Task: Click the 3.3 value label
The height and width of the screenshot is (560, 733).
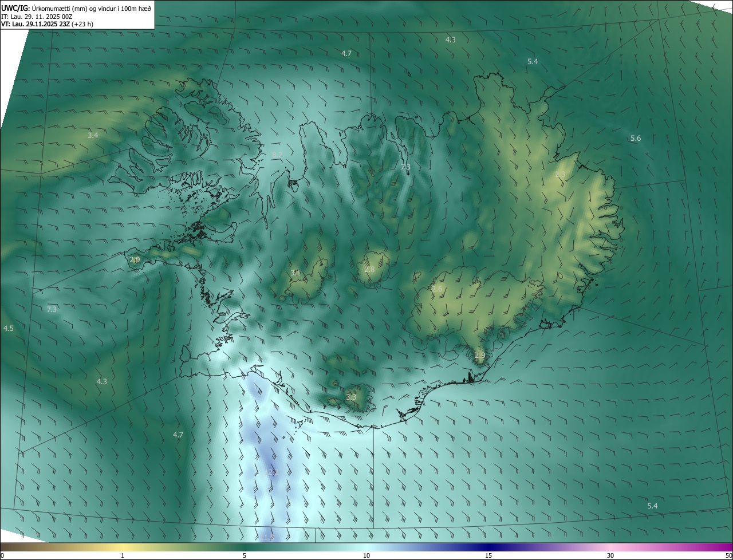Action: pyautogui.click(x=351, y=397)
